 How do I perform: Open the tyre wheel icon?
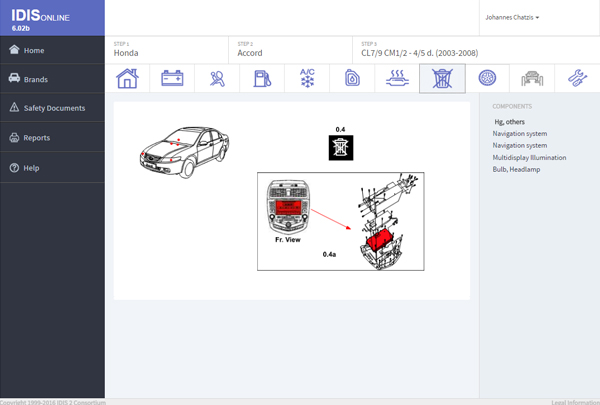click(487, 78)
